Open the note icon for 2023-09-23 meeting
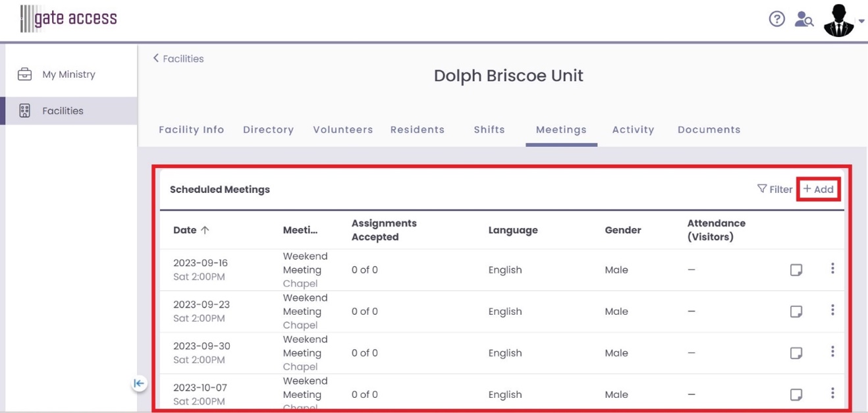Viewport: 868px width, 413px height. coord(796,312)
